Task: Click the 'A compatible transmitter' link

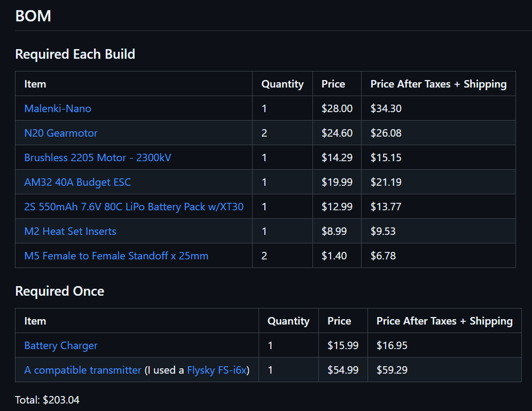Action: pos(83,370)
